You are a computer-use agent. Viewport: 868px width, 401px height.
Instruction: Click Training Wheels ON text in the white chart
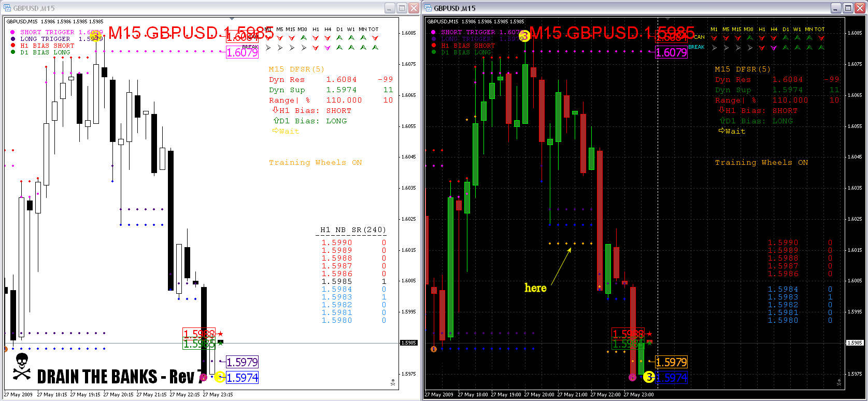(316, 162)
